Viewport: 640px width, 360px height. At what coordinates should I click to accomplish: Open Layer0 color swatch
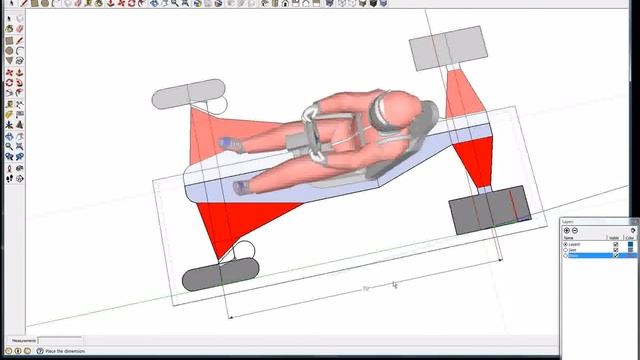pos(631,244)
